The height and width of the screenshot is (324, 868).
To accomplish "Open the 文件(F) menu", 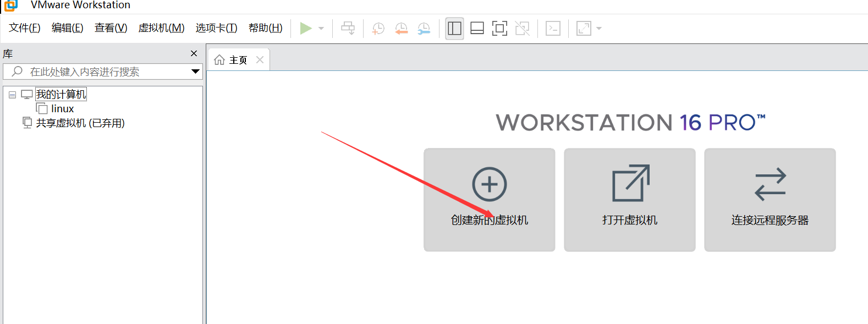I will pos(25,28).
